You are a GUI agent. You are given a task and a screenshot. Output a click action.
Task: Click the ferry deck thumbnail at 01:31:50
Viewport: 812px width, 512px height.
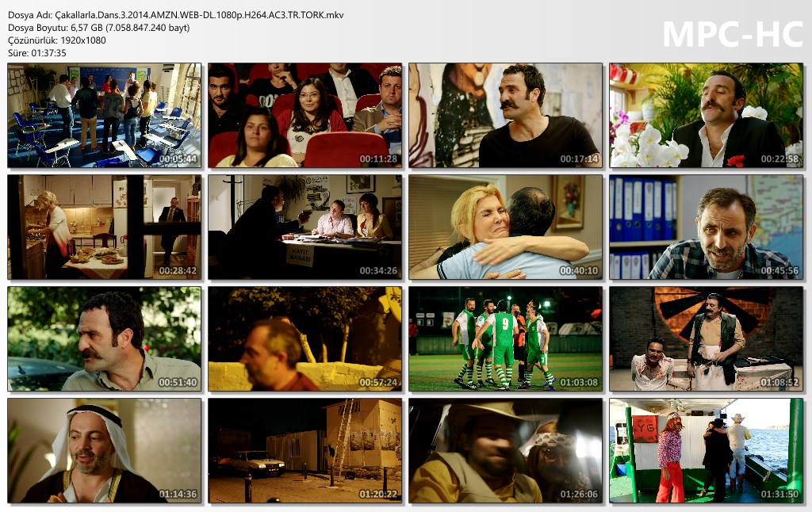pyautogui.click(x=706, y=451)
